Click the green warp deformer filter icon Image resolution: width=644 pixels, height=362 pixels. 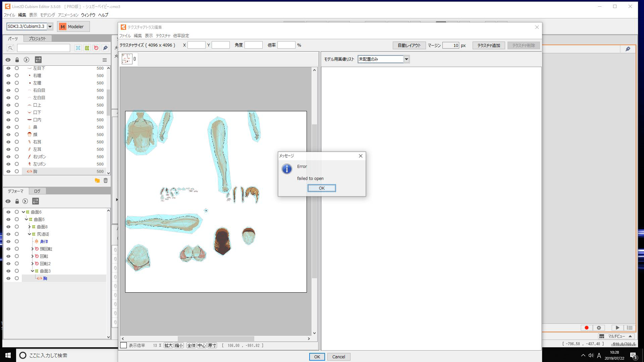coord(87,48)
